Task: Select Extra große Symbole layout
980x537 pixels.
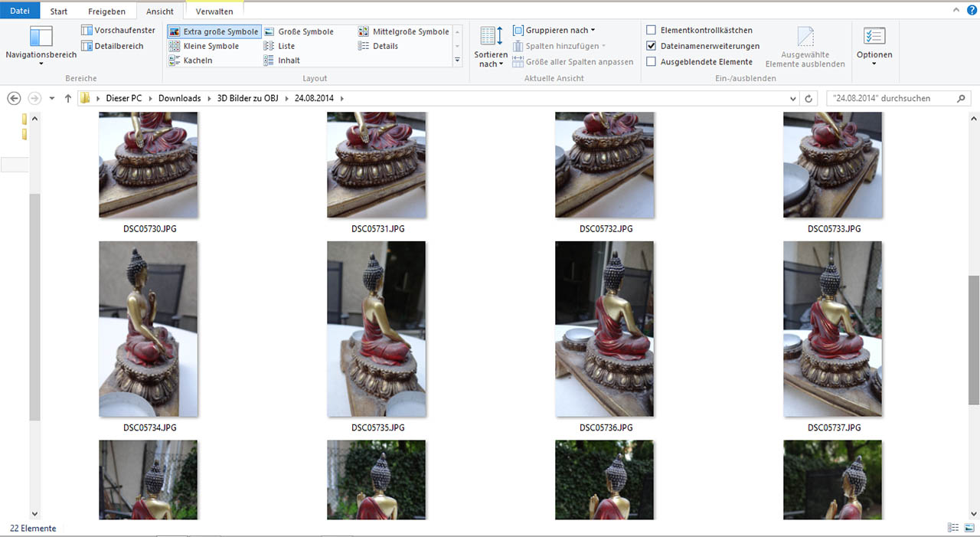Action: click(x=214, y=31)
